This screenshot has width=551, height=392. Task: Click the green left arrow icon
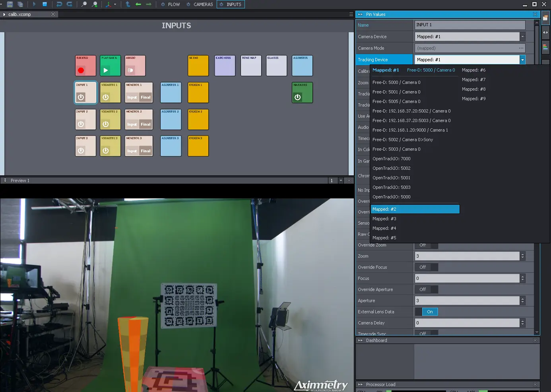click(138, 4)
